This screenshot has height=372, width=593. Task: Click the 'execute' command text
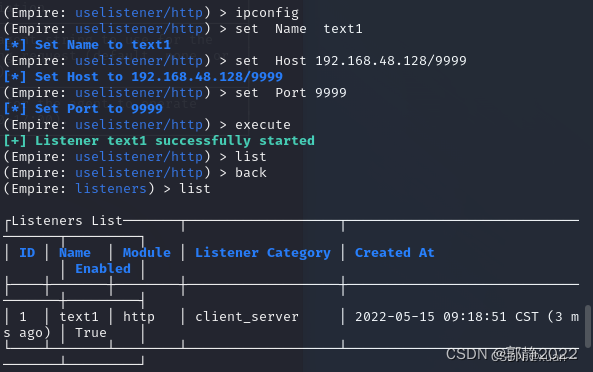[263, 125]
